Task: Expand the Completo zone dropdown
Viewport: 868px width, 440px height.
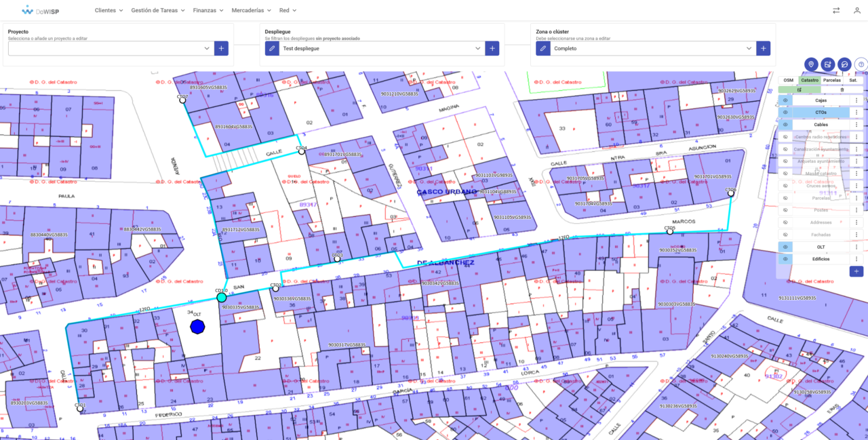Action: point(748,48)
